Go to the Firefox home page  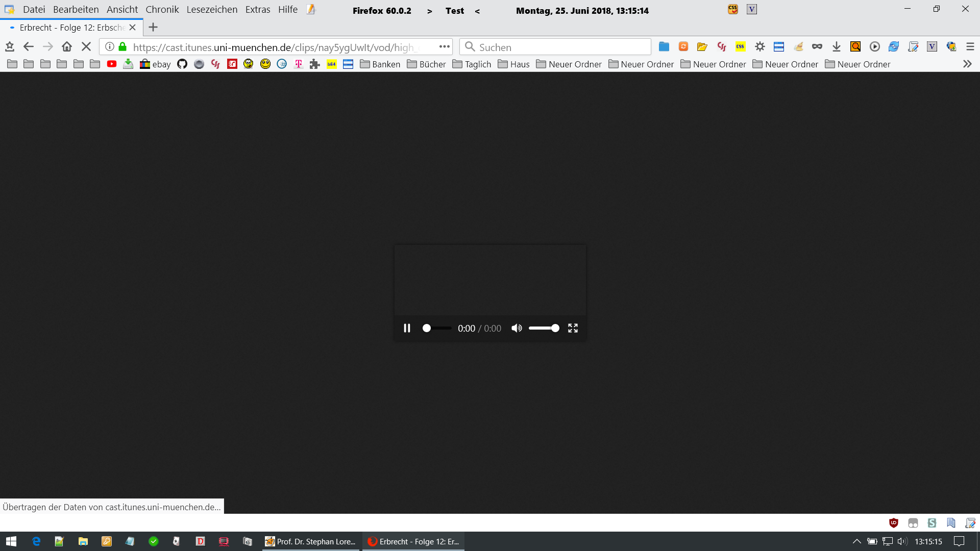[x=67, y=47]
